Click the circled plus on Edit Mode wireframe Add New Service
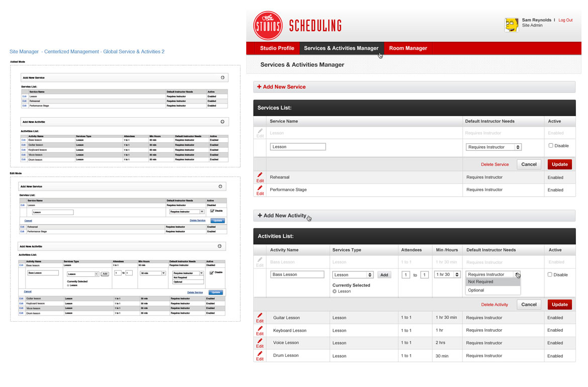The width and height of the screenshot is (588, 387). (x=220, y=186)
